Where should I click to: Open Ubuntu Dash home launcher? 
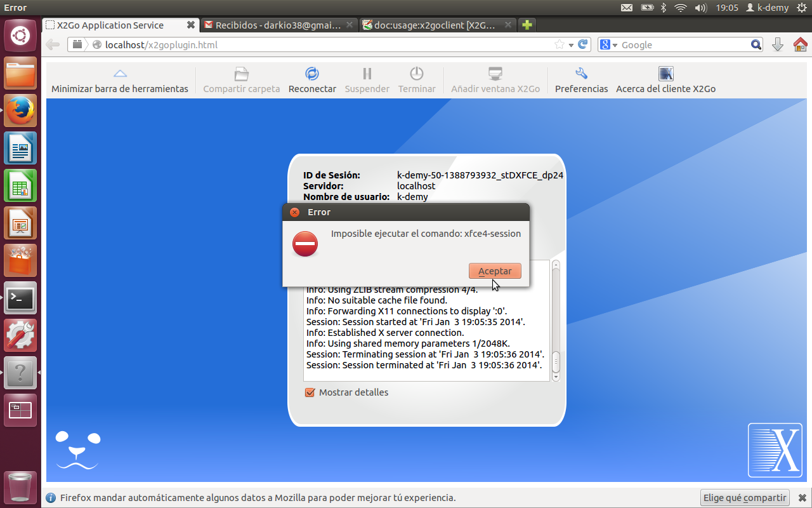point(20,36)
